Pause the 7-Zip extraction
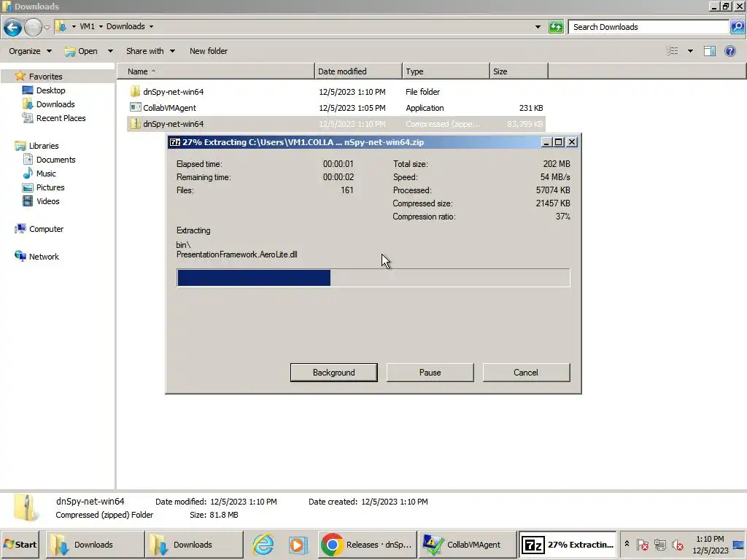The height and width of the screenshot is (560, 747). coord(430,373)
